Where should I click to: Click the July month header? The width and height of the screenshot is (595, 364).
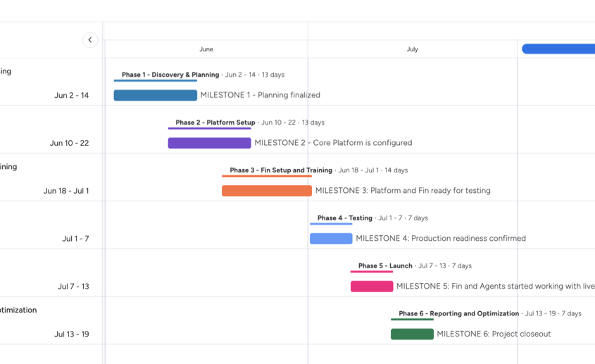click(x=413, y=49)
